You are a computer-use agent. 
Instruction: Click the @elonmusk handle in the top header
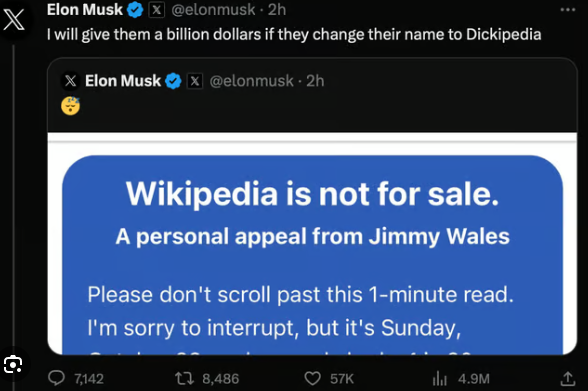[x=213, y=10]
